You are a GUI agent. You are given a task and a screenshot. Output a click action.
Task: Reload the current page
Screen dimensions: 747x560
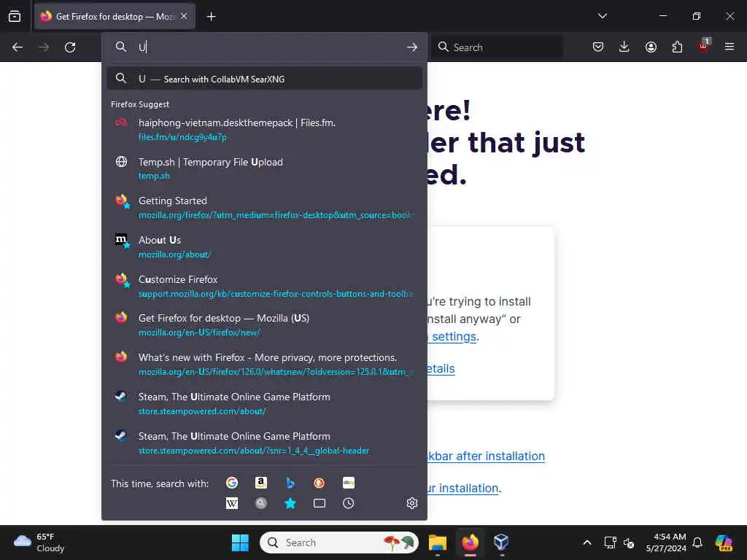point(70,47)
